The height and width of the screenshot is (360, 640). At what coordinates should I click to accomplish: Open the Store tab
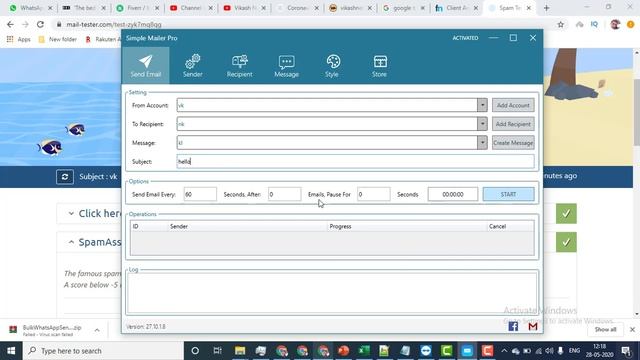pyautogui.click(x=379, y=65)
